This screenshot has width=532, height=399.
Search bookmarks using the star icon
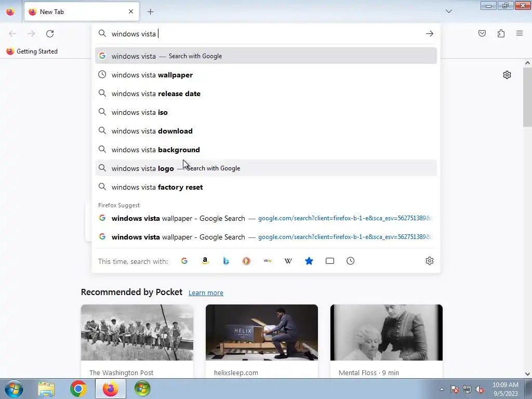[309, 261]
